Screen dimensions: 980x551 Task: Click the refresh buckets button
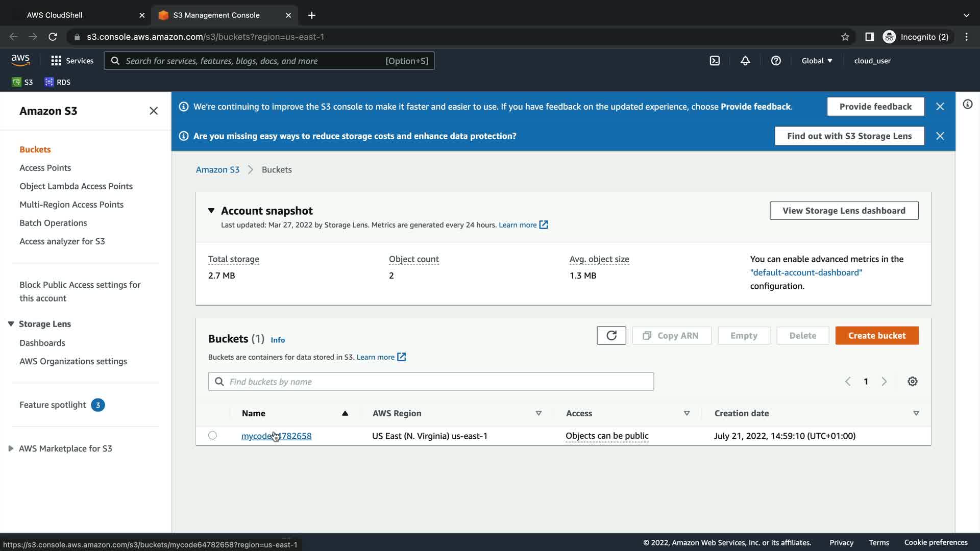tap(611, 336)
